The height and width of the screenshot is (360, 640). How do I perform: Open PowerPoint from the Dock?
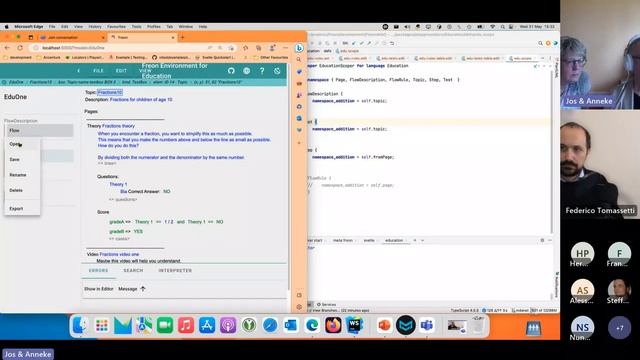coord(384,326)
